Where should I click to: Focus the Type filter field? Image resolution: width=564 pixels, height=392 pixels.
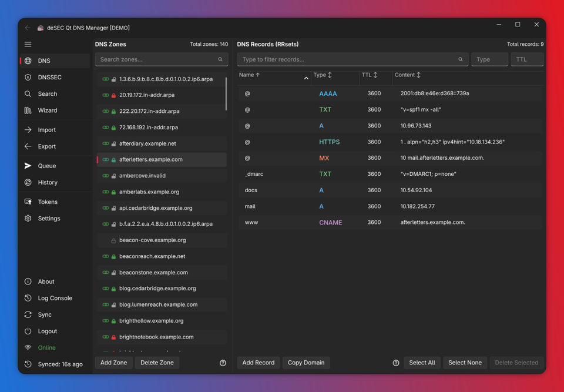pyautogui.click(x=489, y=59)
